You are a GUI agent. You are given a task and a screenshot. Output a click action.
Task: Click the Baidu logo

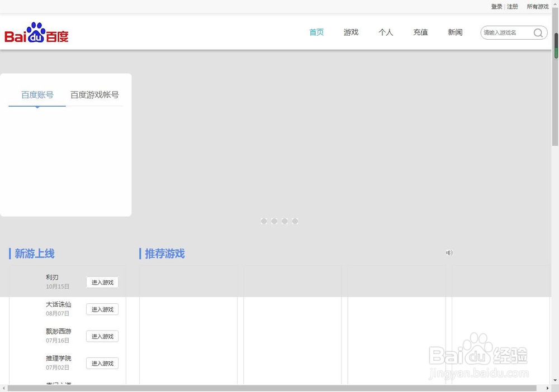[x=36, y=32]
